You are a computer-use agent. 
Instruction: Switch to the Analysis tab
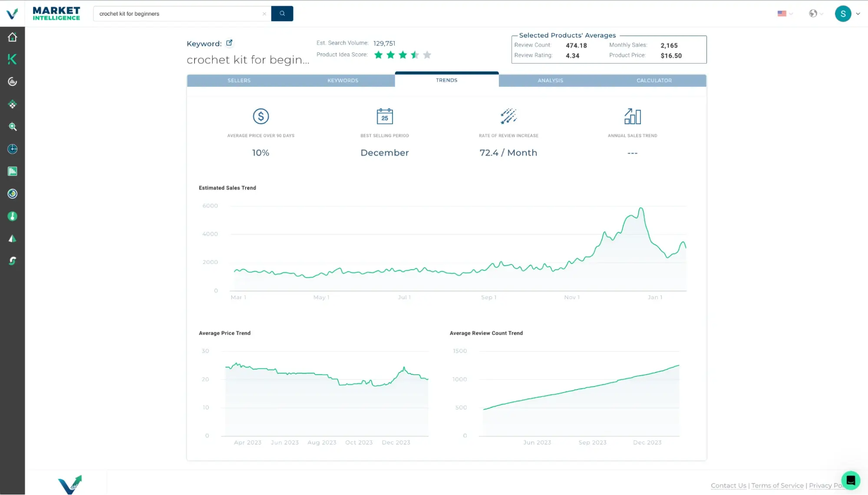[x=551, y=80]
